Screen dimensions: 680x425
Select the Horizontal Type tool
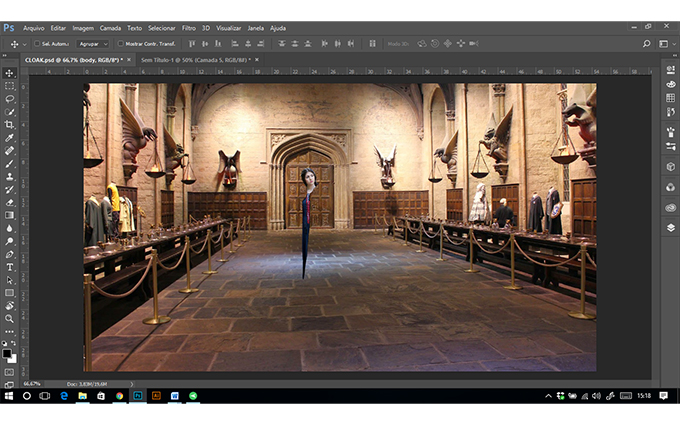point(9,267)
